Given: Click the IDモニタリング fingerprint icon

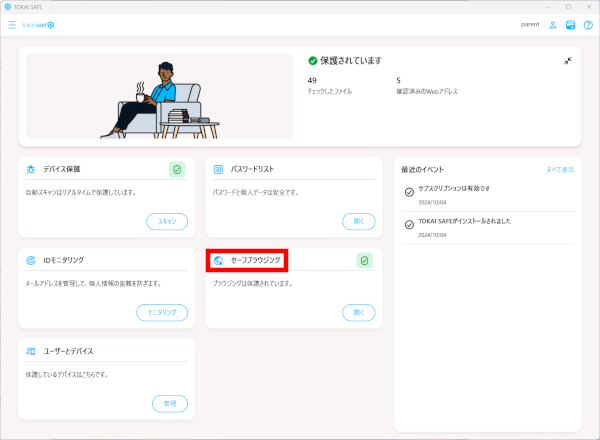Looking at the screenshot, I should [31, 261].
